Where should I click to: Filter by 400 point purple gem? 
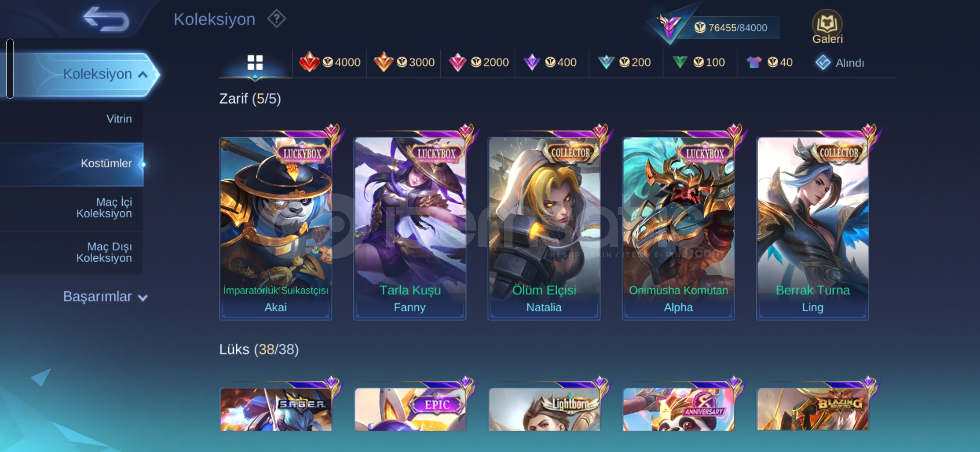click(x=550, y=63)
